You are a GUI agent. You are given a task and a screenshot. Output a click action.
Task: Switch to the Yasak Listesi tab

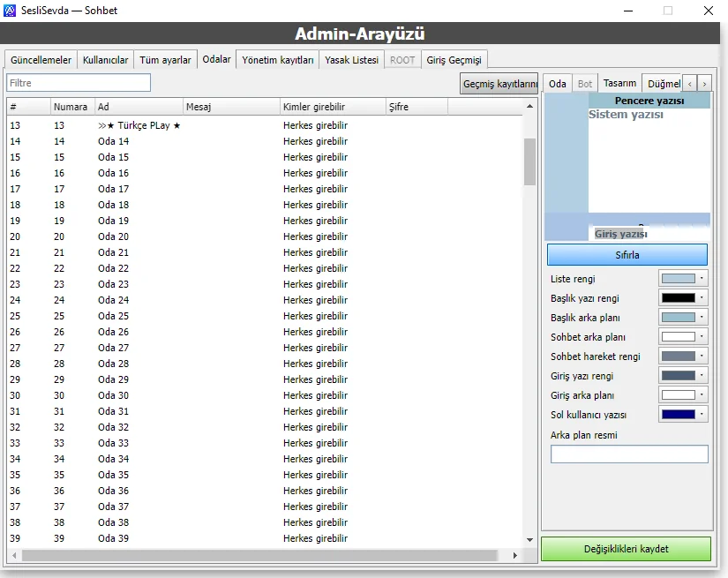click(x=351, y=60)
